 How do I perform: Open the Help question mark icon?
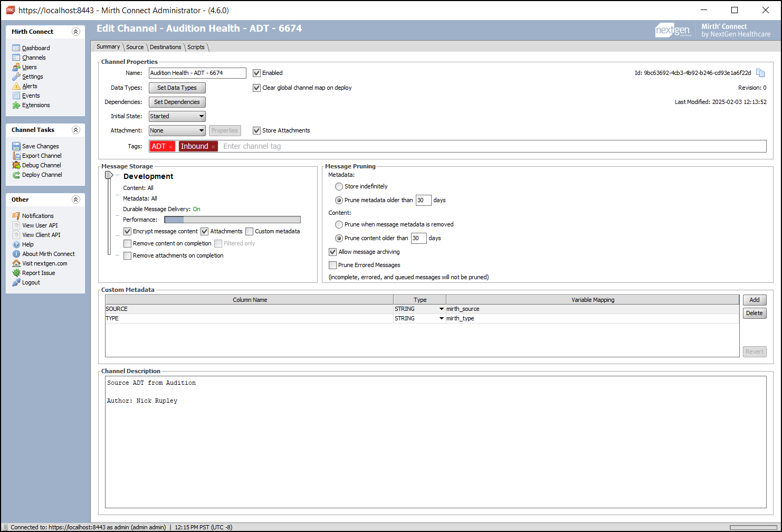pyautogui.click(x=16, y=244)
